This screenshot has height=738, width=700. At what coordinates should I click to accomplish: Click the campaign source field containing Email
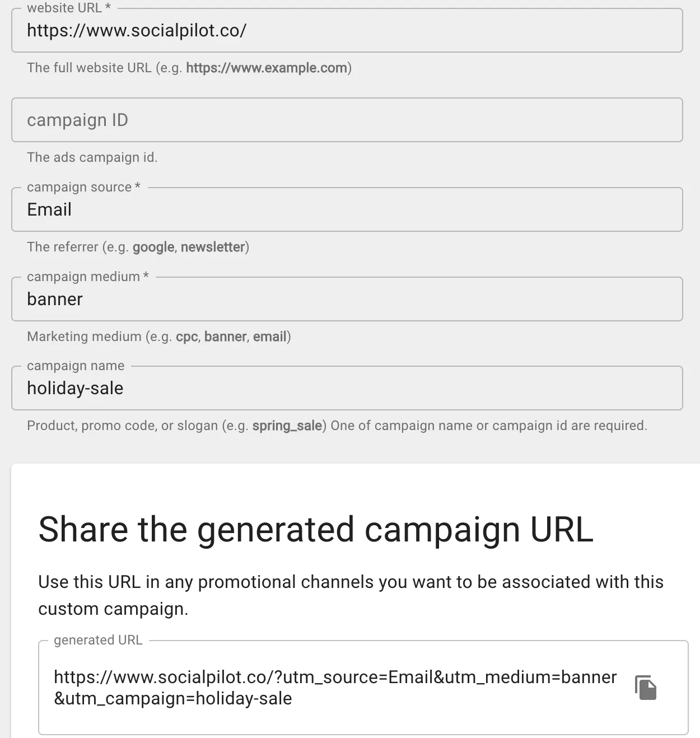(x=347, y=209)
